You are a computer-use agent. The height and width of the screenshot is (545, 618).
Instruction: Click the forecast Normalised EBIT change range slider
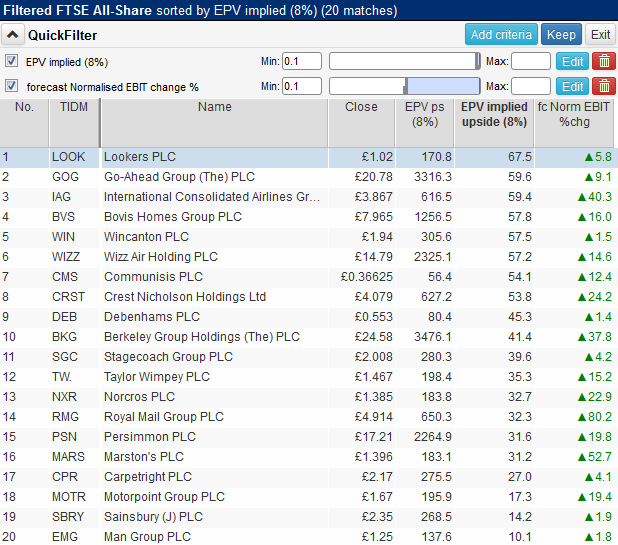405,86
